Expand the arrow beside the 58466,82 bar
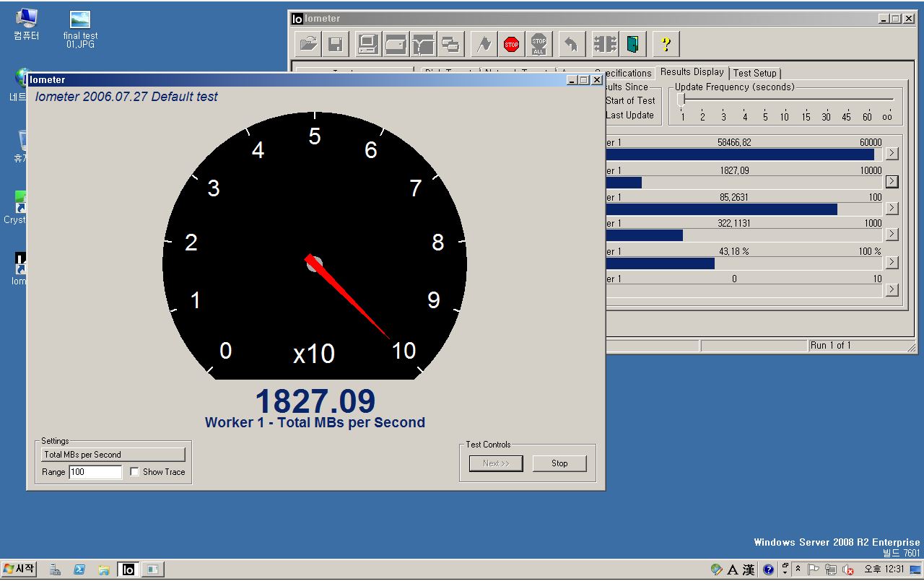924x581 pixels. tap(892, 154)
